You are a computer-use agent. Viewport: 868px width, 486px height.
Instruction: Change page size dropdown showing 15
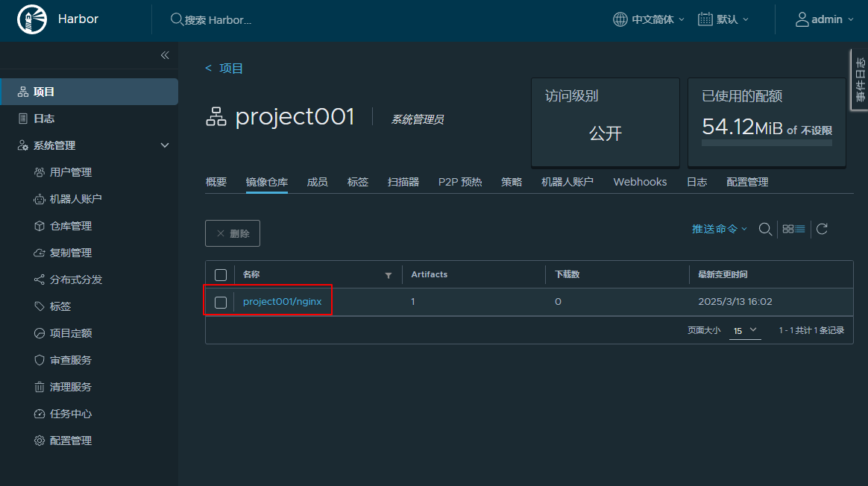pyautogui.click(x=744, y=330)
